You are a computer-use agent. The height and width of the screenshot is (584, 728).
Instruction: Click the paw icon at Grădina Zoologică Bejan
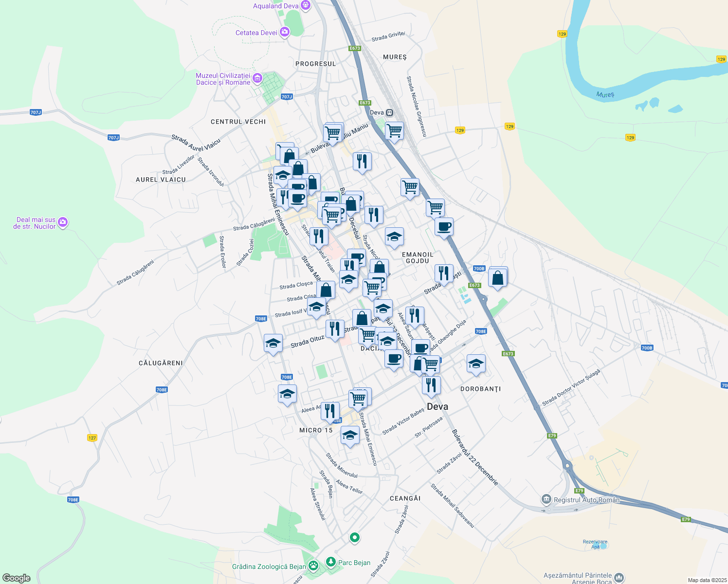[x=314, y=566]
